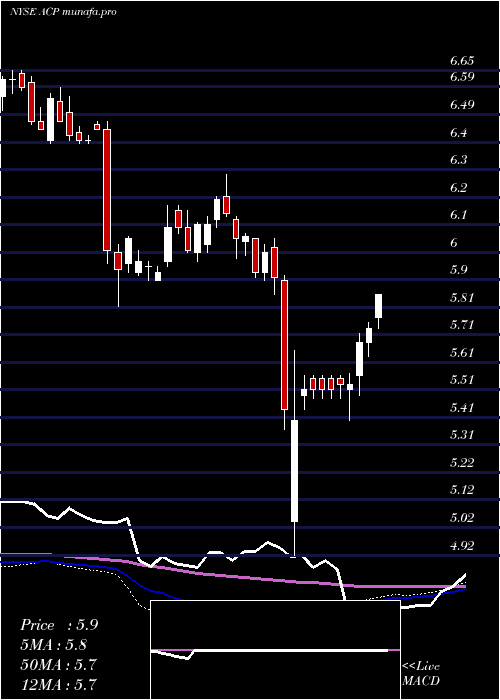Viewport: 500px width, 700px height.
Task: Click the '12MA : 5.7' readout
Action: pos(58,684)
